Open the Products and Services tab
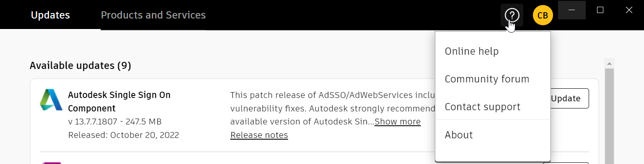Viewport: 644px width, 164px height. 153,15
